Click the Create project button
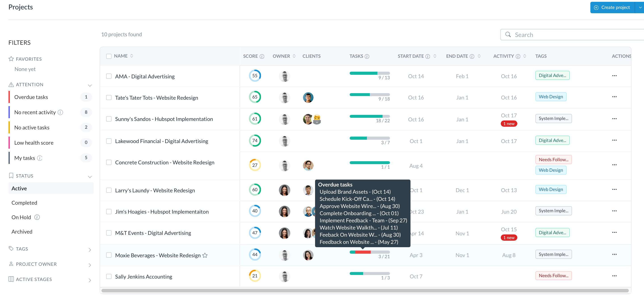 coord(612,8)
